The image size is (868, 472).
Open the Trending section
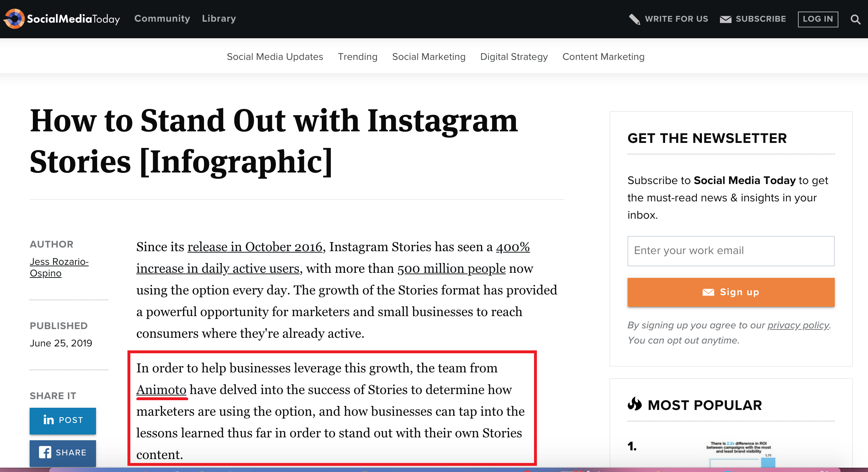click(x=357, y=57)
